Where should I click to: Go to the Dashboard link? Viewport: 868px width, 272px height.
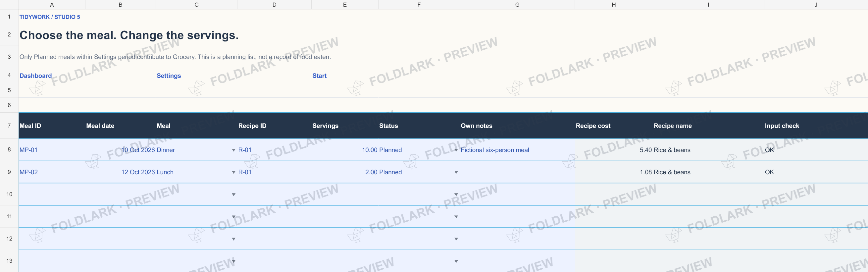[x=35, y=76]
